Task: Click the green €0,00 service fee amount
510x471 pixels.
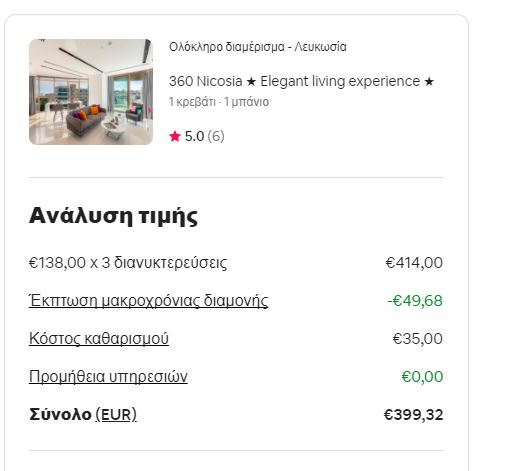Action: coord(422,377)
